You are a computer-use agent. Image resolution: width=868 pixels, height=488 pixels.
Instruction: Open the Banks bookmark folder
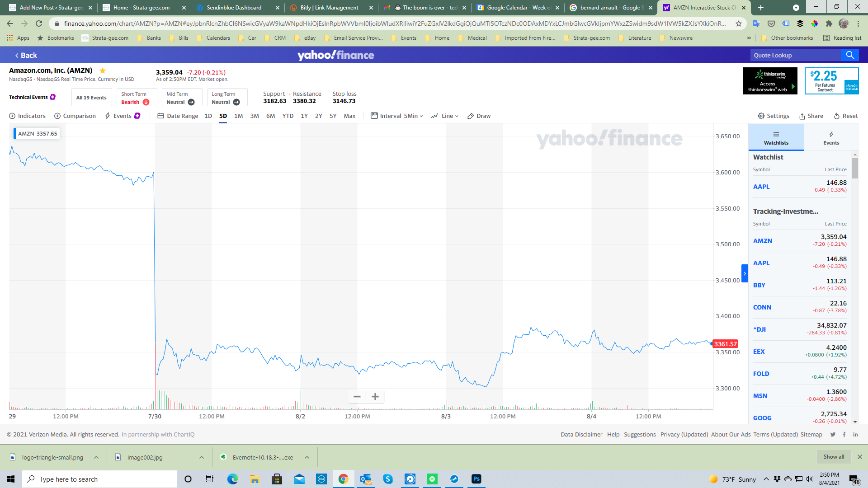coord(149,38)
